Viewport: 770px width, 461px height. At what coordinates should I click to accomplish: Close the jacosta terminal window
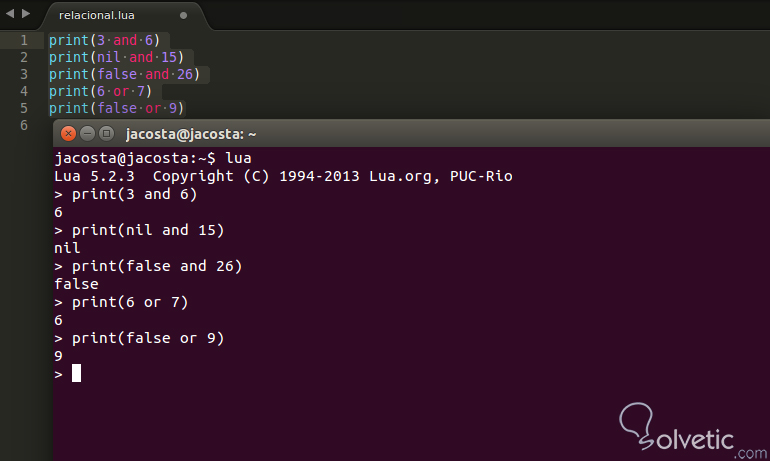(x=69, y=133)
